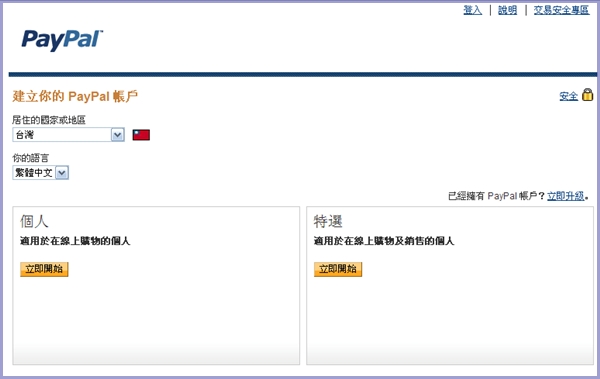Screen dimensions: 600x379
Task: Click 立即開始 button under 特選 account
Action: (x=338, y=269)
